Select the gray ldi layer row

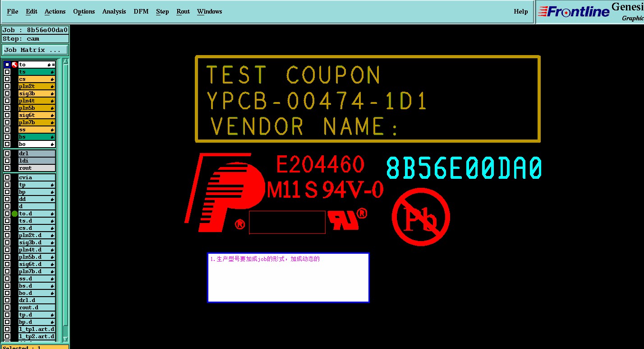(x=37, y=161)
